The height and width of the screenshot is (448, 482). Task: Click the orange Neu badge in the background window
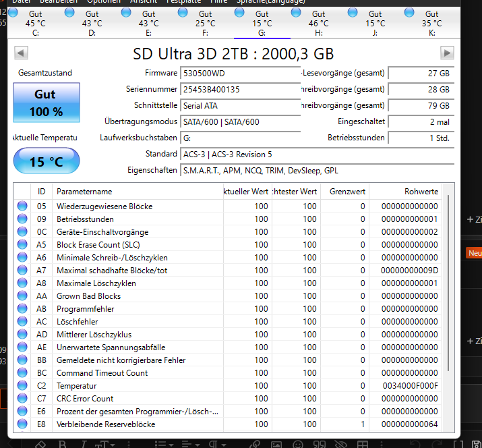click(x=474, y=253)
